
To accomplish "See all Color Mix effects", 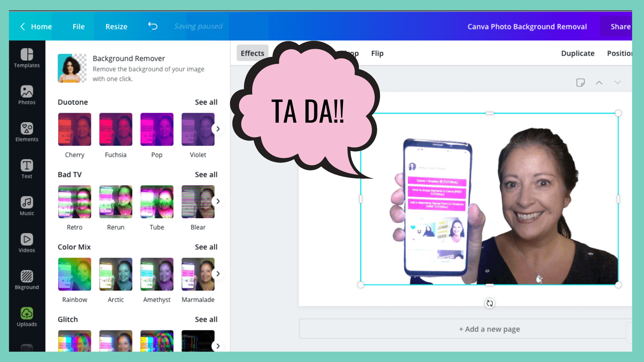I will 206,247.
